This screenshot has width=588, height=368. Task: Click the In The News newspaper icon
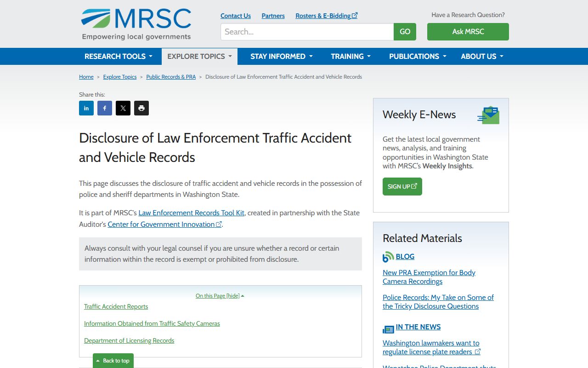pos(388,329)
